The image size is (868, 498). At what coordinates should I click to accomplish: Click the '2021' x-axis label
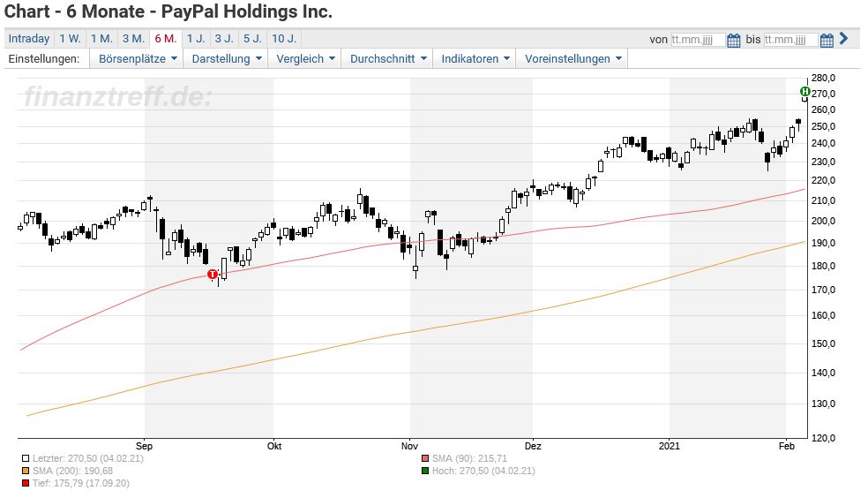(x=670, y=446)
